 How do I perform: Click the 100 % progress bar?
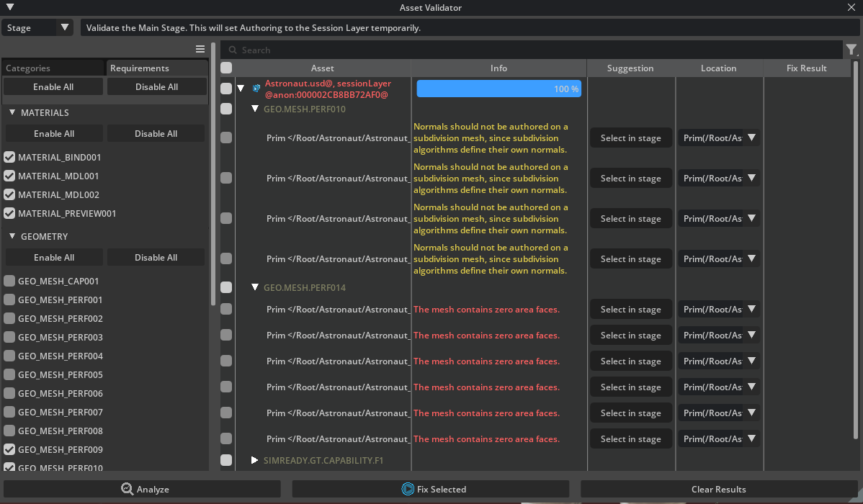498,89
